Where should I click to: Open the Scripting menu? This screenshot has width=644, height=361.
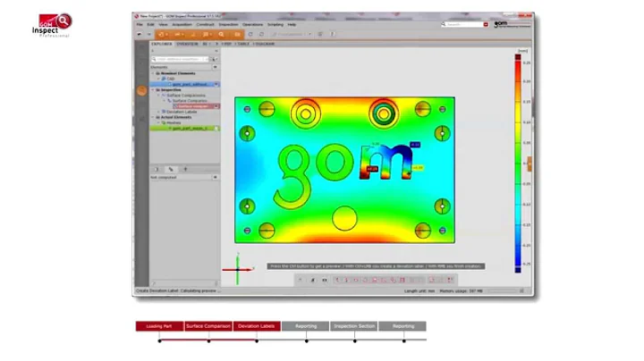point(275,25)
